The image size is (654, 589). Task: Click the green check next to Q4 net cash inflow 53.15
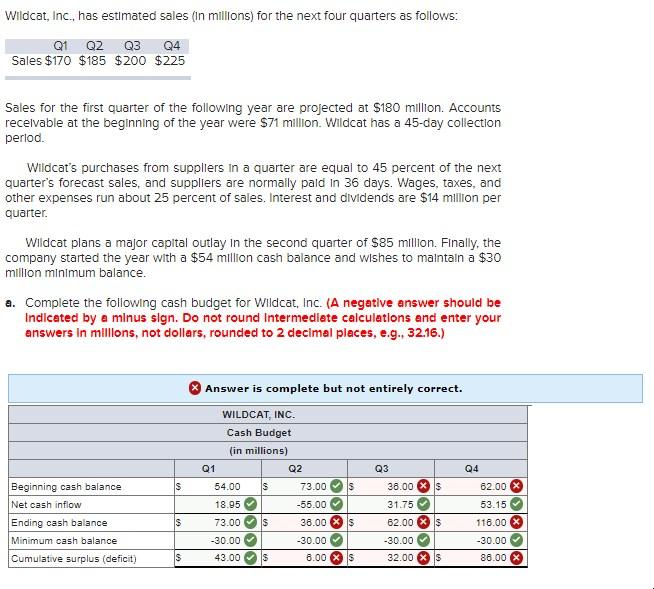(516, 504)
